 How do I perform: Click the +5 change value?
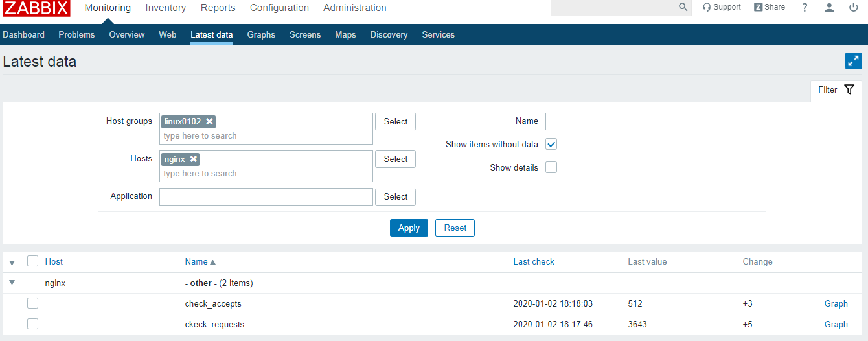tap(748, 324)
